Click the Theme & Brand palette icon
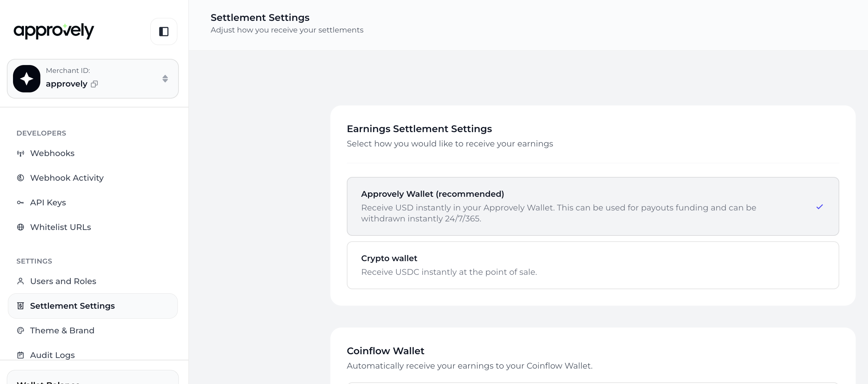 click(x=21, y=331)
